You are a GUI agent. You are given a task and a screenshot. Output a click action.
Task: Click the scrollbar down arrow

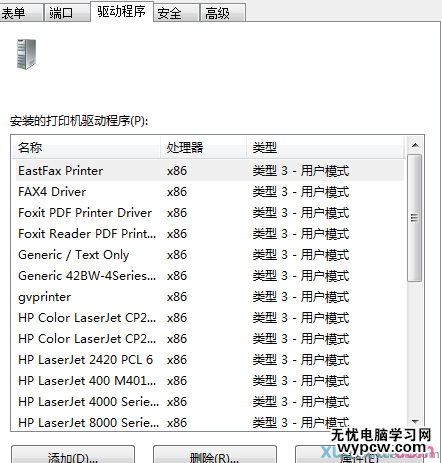click(415, 422)
